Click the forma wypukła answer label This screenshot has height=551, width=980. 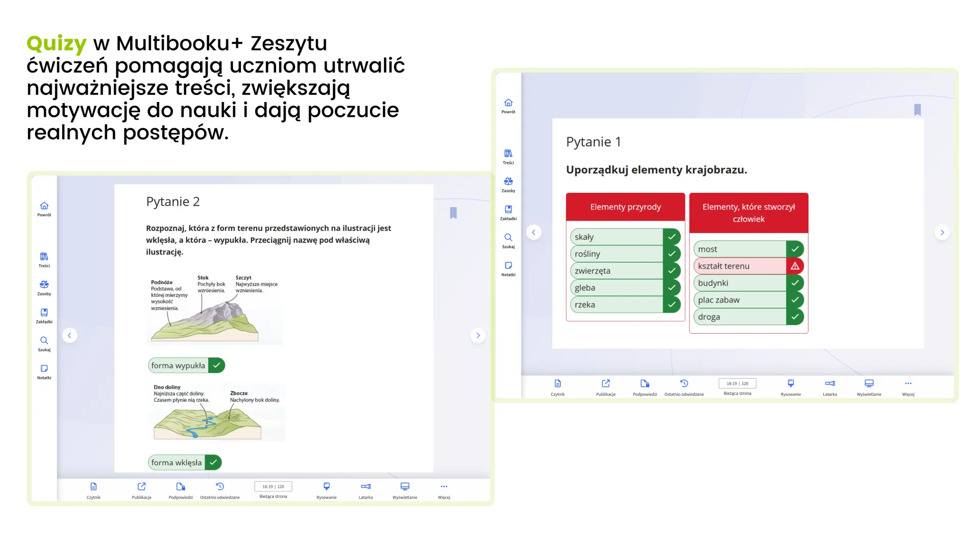(x=178, y=365)
